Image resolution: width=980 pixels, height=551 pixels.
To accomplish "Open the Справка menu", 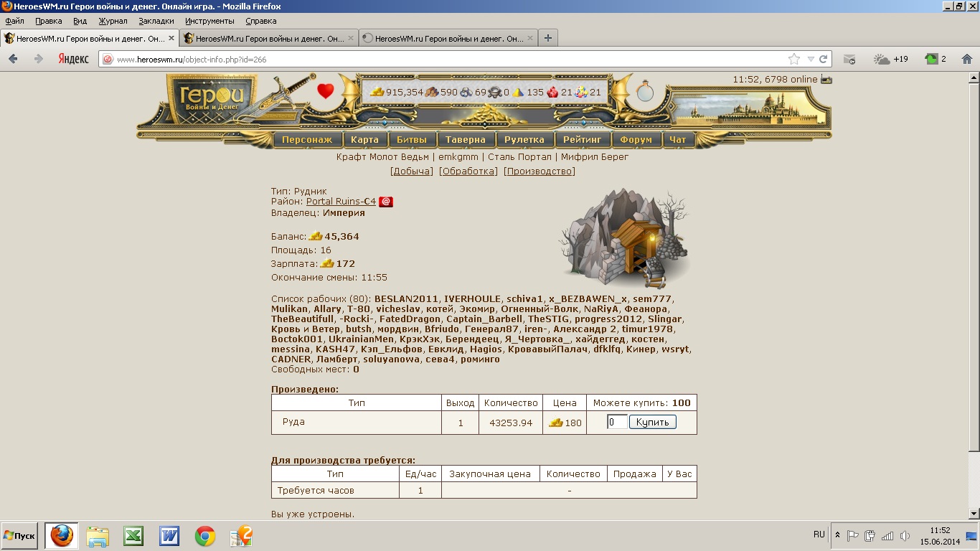I will (261, 22).
